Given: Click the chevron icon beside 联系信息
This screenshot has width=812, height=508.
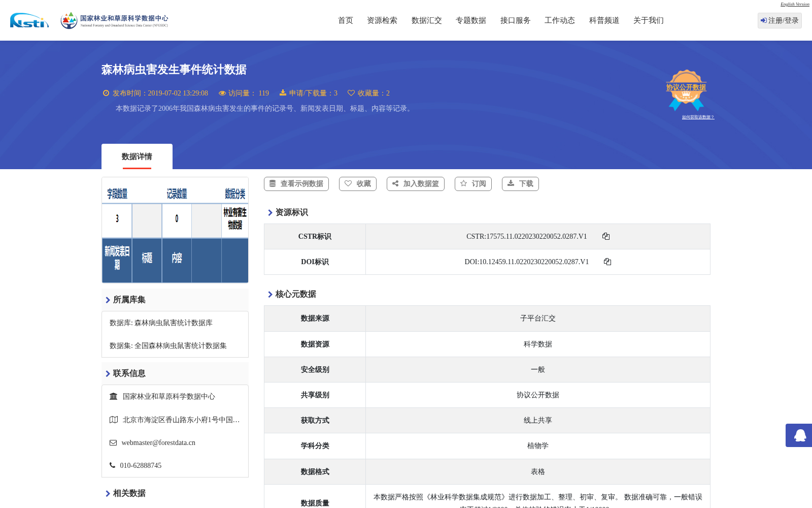Looking at the screenshot, I should (x=108, y=373).
